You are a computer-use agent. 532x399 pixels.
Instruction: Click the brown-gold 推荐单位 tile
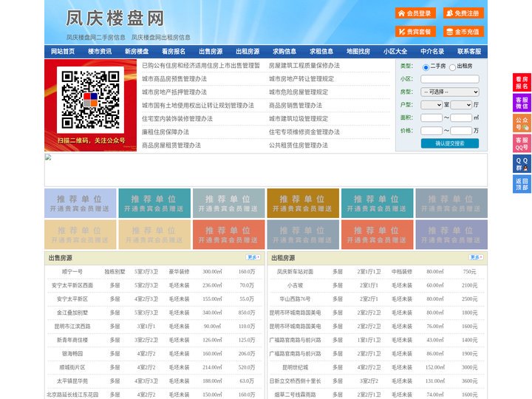[x=303, y=203]
